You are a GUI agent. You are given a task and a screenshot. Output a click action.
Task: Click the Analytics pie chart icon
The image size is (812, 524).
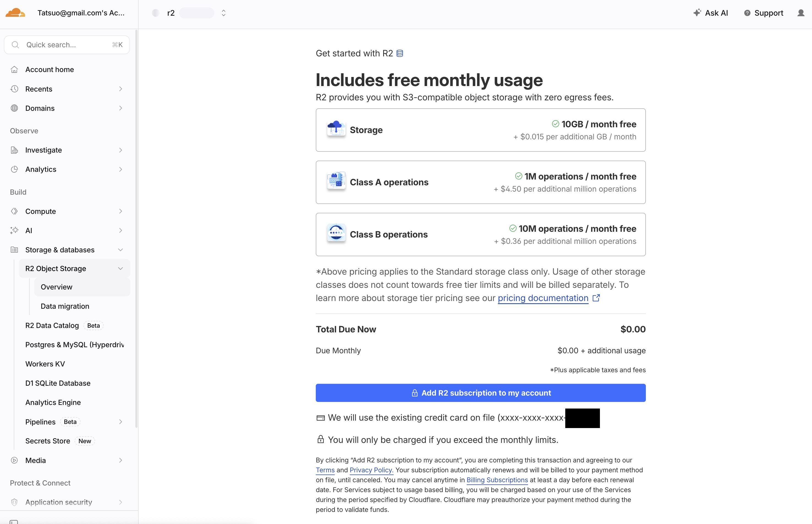tap(14, 169)
